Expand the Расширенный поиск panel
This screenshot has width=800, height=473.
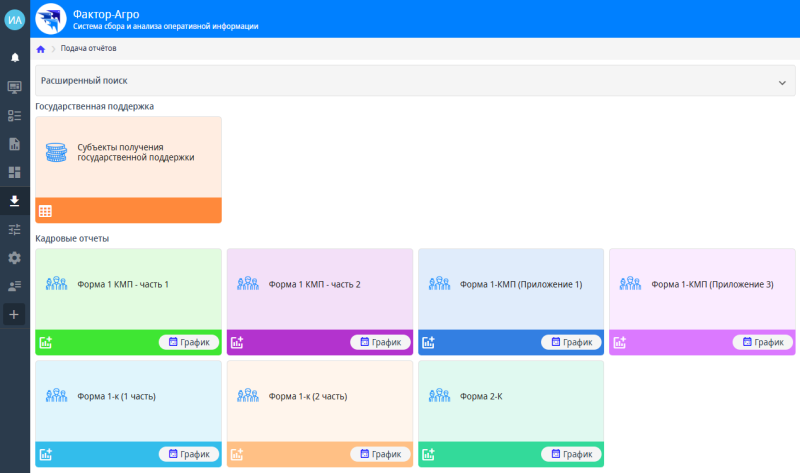[x=400, y=80]
